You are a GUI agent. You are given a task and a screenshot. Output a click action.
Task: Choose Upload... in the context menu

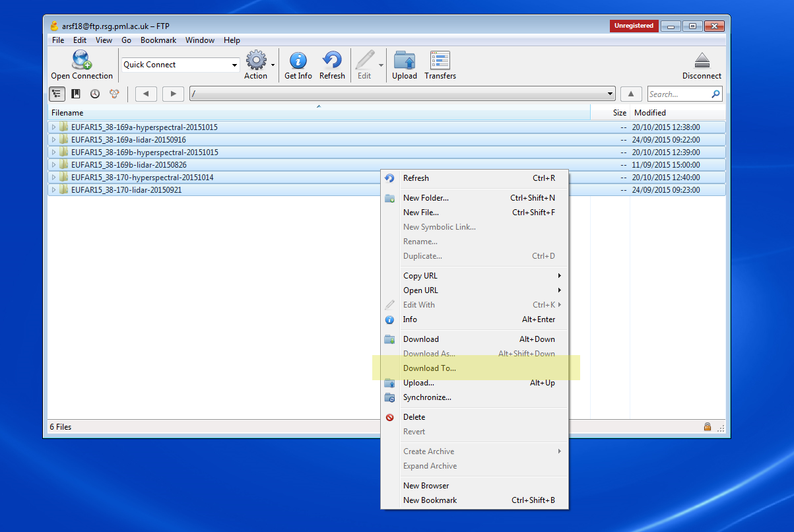(x=475, y=383)
